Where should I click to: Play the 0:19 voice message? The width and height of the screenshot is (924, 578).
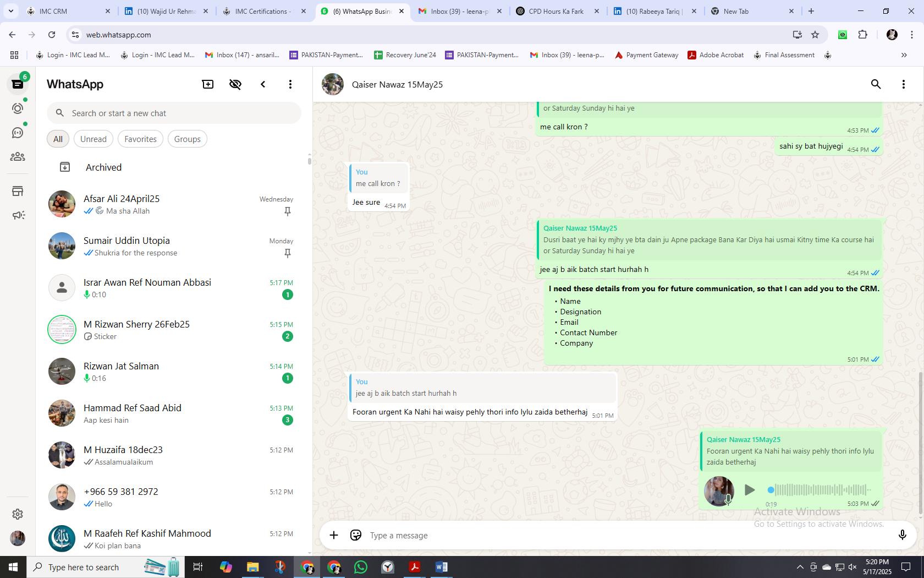pos(749,490)
